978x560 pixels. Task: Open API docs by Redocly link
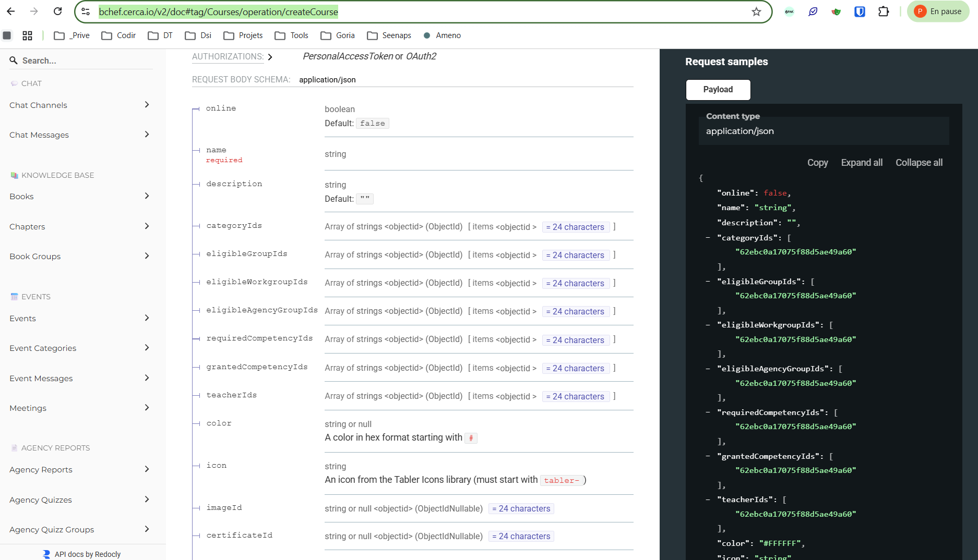[x=82, y=554]
